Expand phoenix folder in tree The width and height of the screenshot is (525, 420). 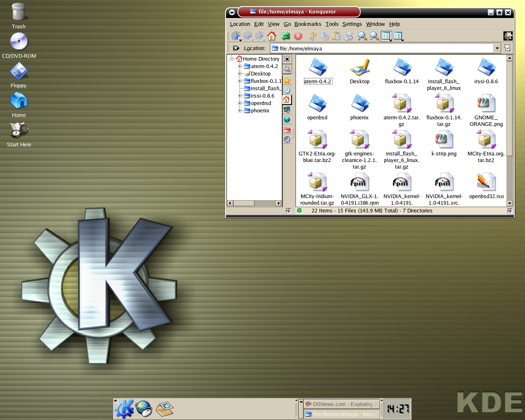[240, 110]
